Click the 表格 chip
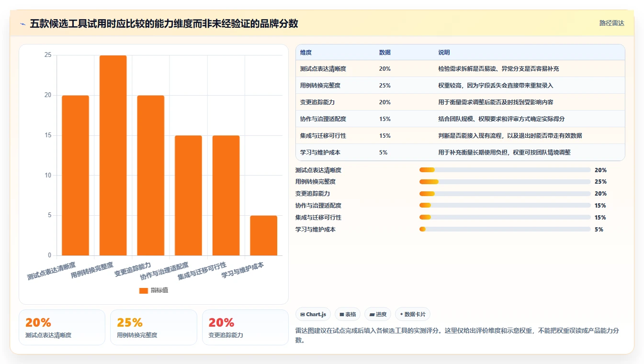 pyautogui.click(x=348, y=314)
